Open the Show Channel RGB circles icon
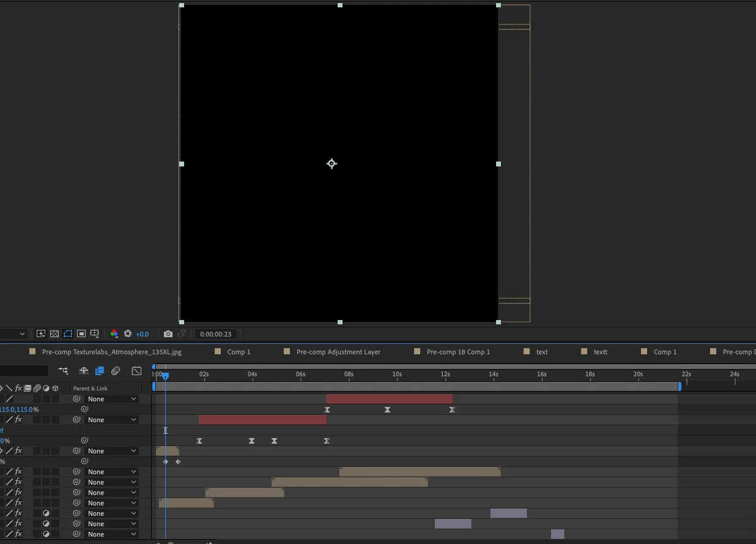Screen dimensions: 756x544 [x=114, y=334]
